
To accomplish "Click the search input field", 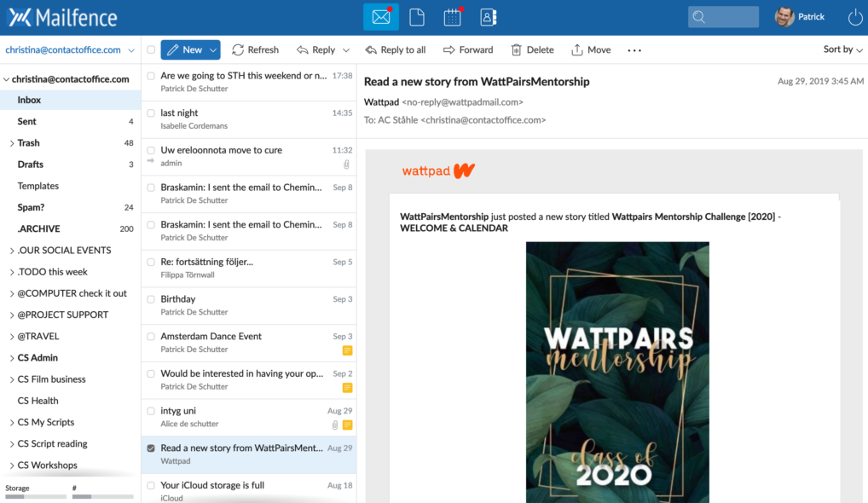I will point(724,17).
